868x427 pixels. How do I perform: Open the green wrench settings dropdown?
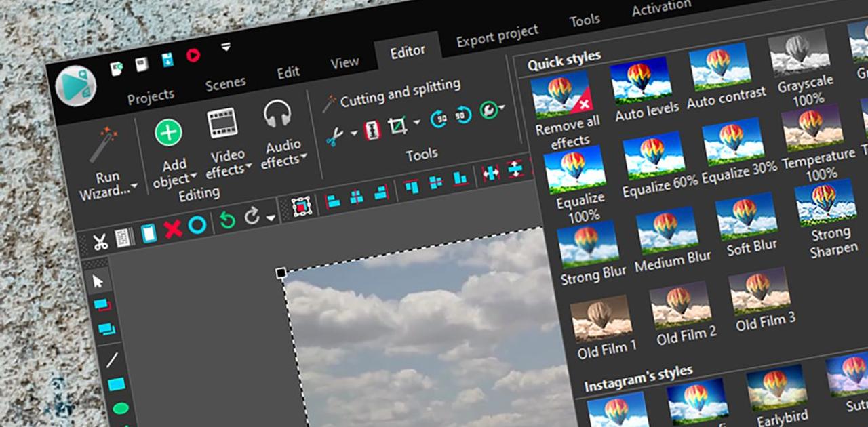click(491, 110)
